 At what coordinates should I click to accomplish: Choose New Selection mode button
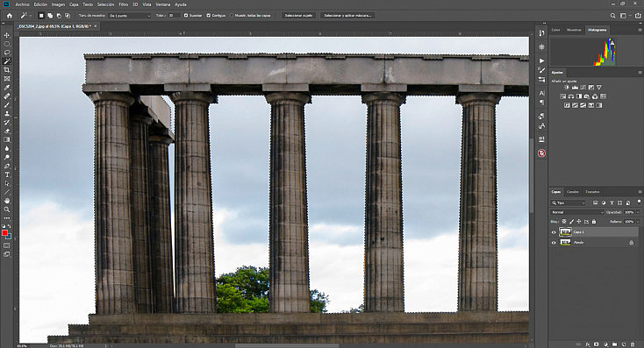41,16
